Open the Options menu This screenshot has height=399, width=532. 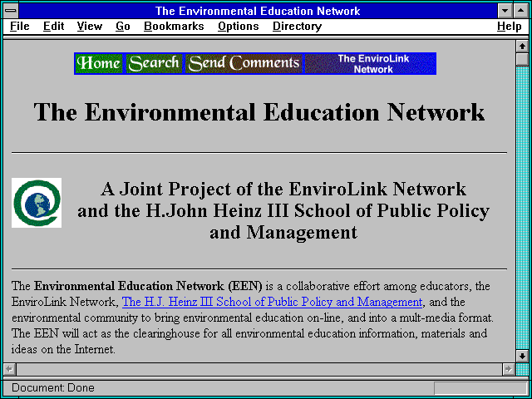239,27
